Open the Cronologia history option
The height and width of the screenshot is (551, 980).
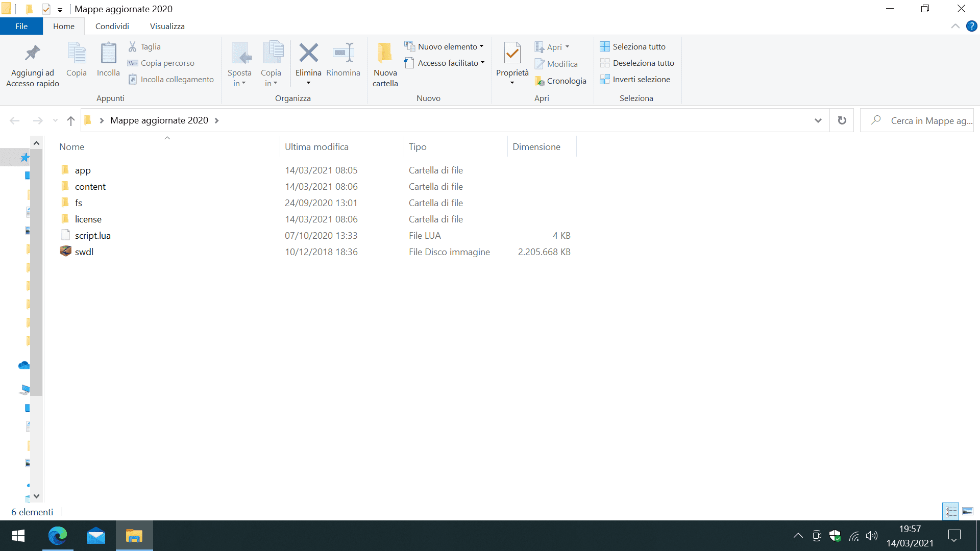click(x=560, y=81)
